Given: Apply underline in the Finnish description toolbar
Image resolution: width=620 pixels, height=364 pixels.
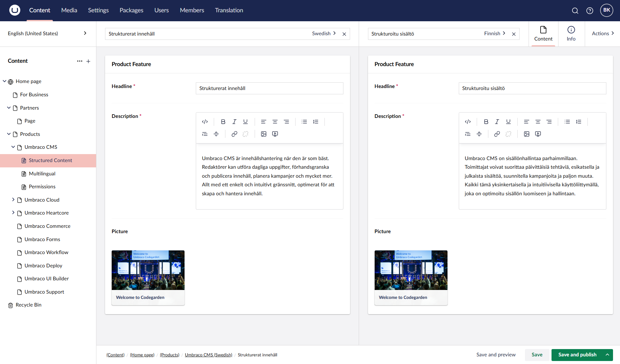Looking at the screenshot, I should (508, 122).
